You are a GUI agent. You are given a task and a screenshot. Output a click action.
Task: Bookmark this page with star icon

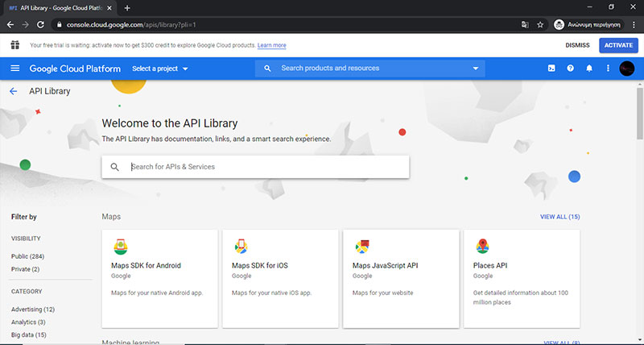pyautogui.click(x=540, y=24)
